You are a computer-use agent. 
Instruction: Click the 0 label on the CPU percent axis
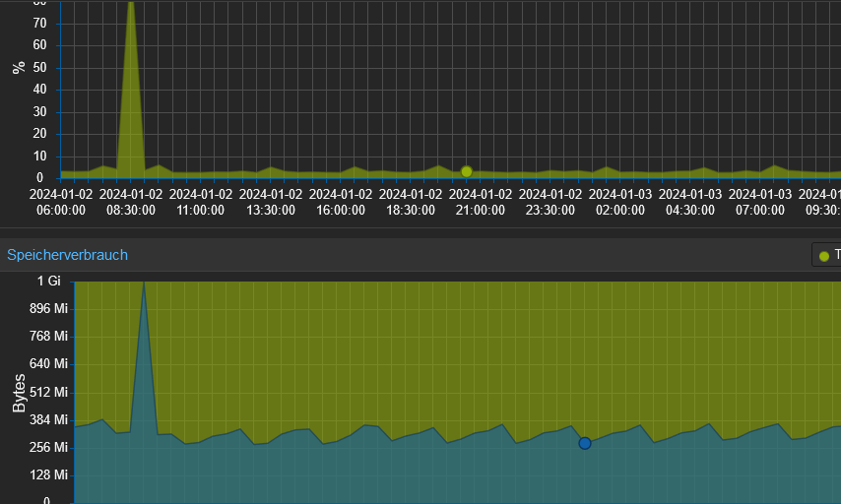(39, 178)
